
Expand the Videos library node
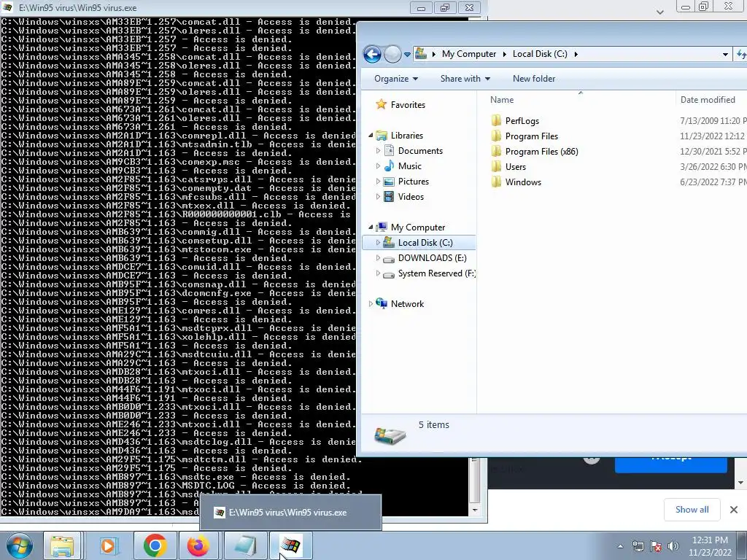click(378, 197)
